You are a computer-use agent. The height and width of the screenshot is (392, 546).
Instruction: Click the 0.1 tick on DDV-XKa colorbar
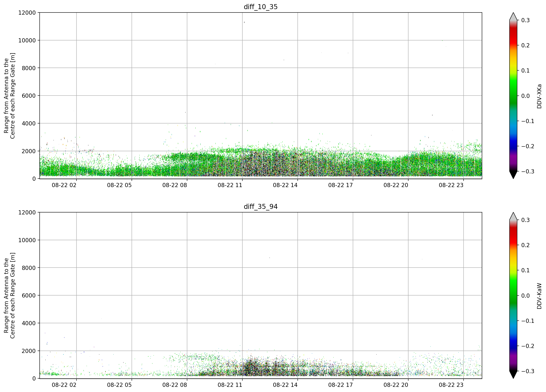(526, 71)
